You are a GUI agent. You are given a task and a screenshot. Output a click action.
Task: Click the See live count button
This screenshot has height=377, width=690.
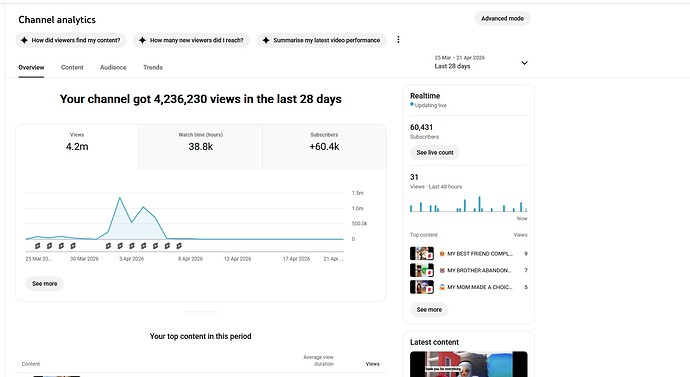pos(435,153)
